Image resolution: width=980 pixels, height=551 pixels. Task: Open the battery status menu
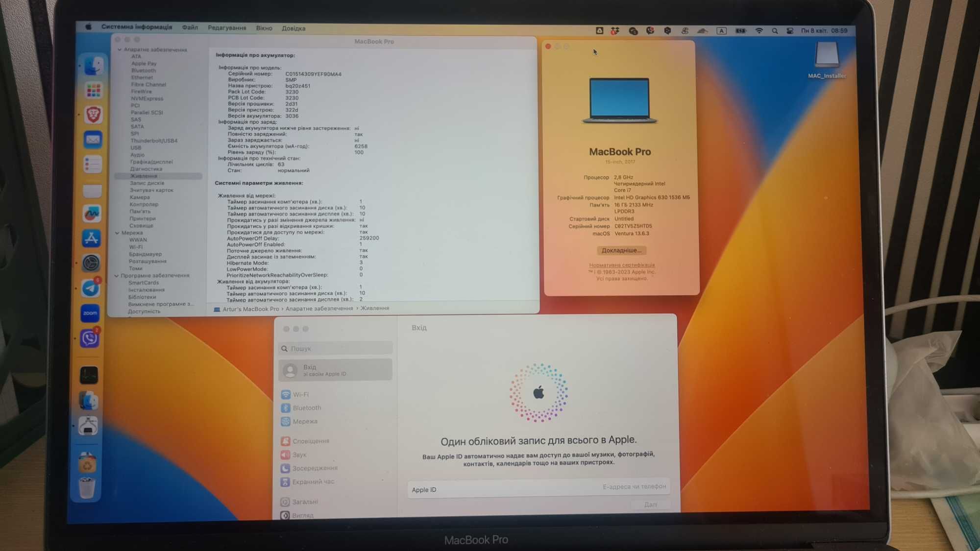click(x=740, y=30)
